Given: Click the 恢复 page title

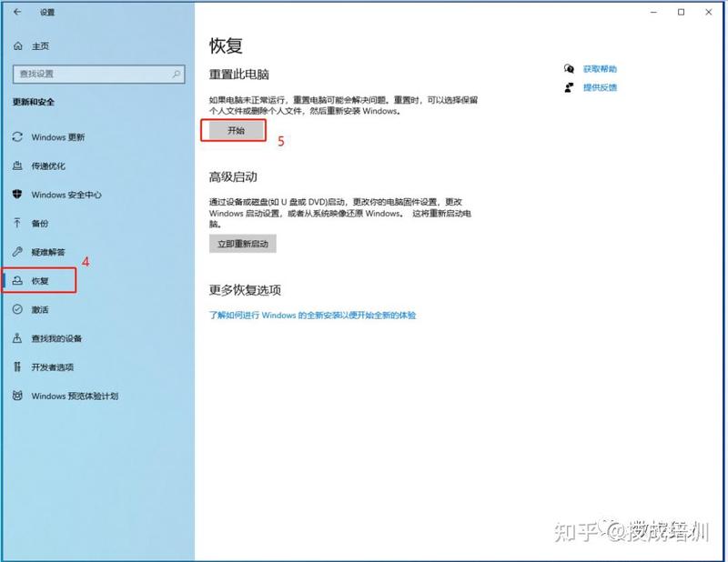Looking at the screenshot, I should point(226,45).
